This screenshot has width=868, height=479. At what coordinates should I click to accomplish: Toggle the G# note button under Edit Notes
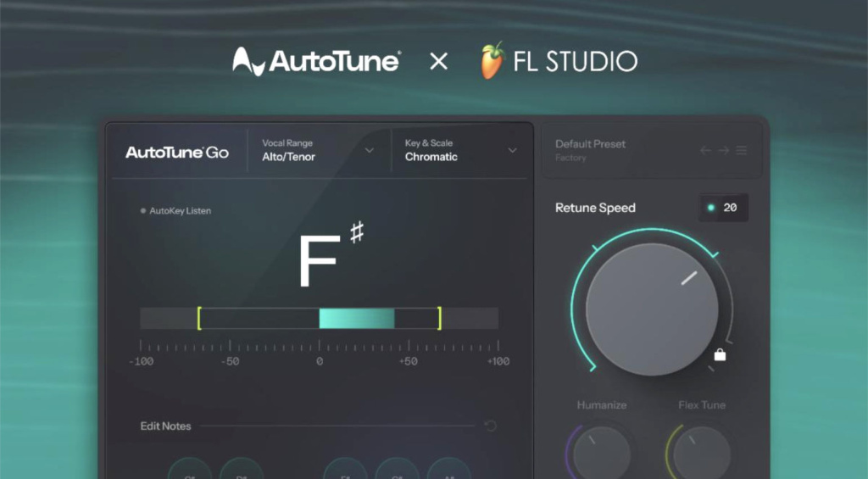[397, 469]
